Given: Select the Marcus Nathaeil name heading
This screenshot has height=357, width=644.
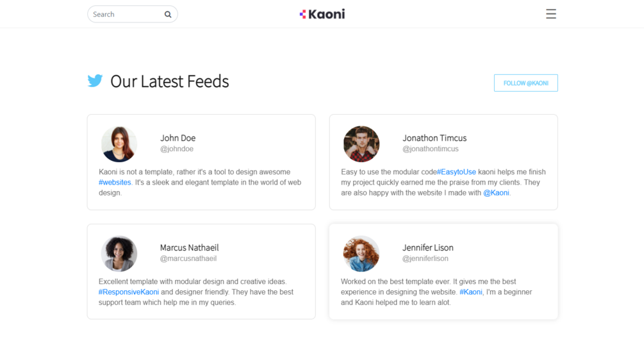Looking at the screenshot, I should pyautogui.click(x=189, y=247).
